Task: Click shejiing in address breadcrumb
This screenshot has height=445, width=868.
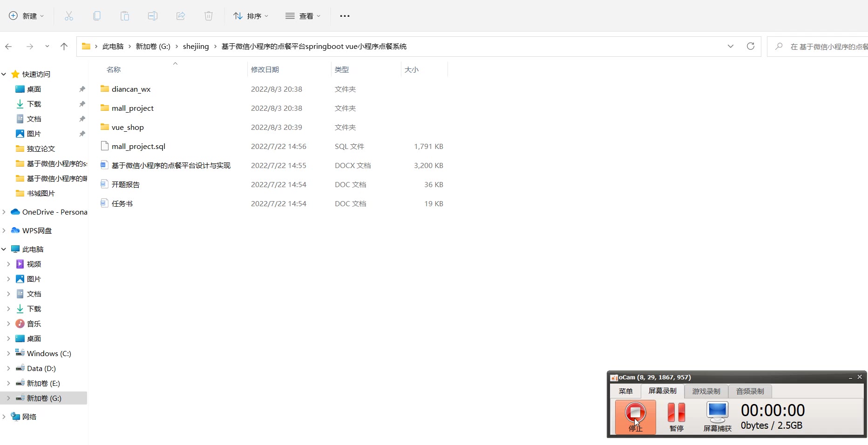Action: coord(196,46)
